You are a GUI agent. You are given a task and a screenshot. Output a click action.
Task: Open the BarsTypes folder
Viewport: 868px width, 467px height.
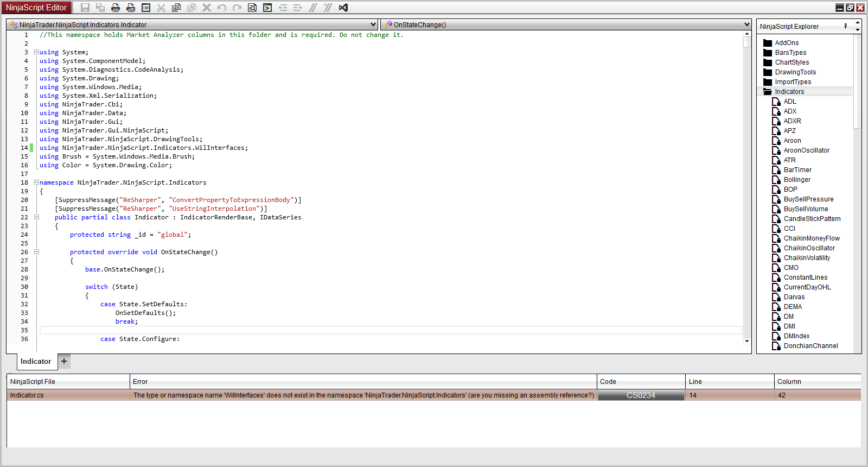790,53
